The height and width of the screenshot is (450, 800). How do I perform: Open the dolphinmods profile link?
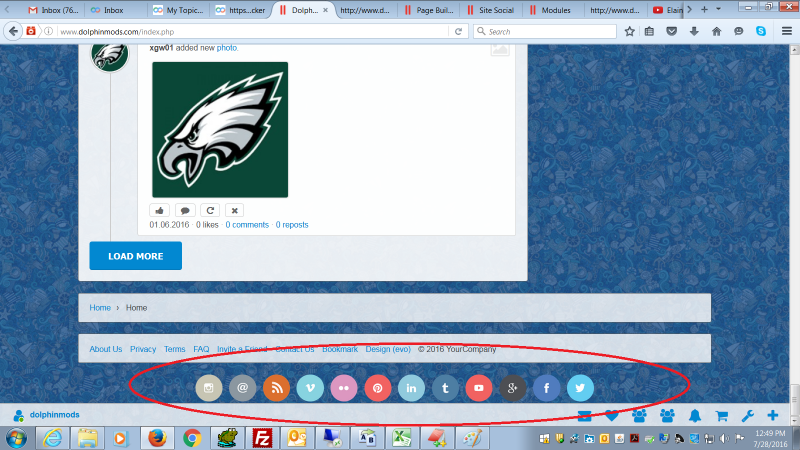(x=54, y=415)
